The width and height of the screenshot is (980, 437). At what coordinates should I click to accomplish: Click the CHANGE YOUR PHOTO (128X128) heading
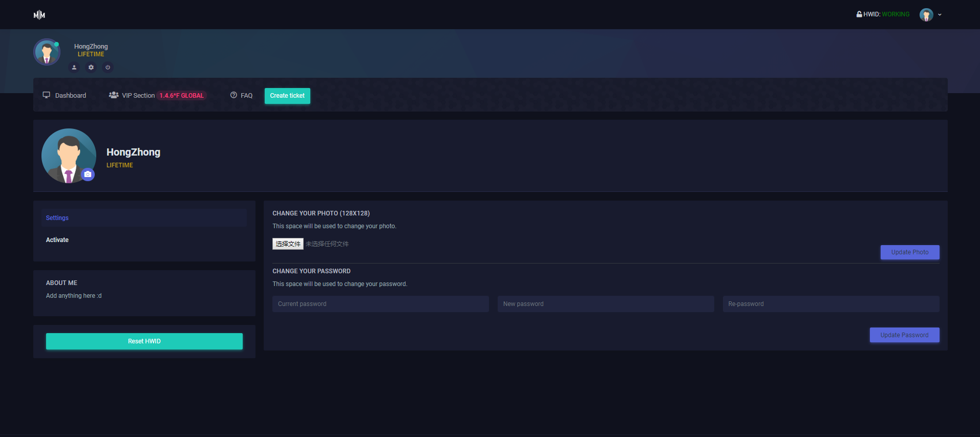click(x=321, y=213)
